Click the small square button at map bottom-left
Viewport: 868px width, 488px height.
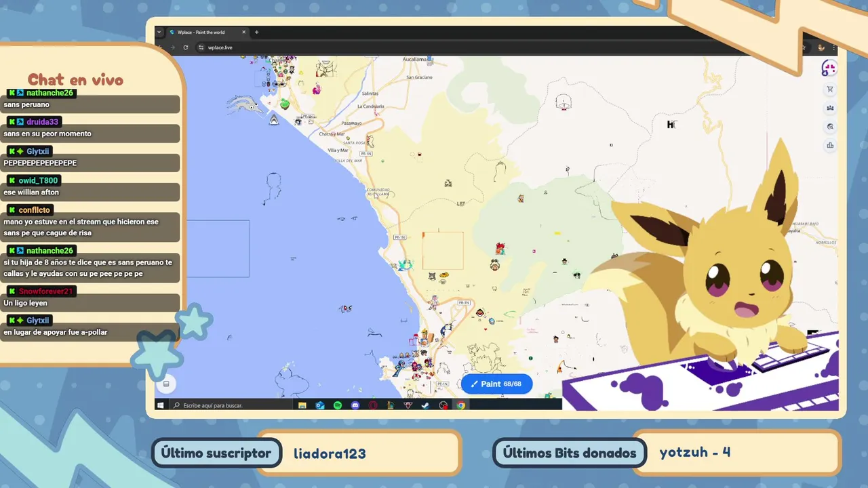pyautogui.click(x=166, y=384)
